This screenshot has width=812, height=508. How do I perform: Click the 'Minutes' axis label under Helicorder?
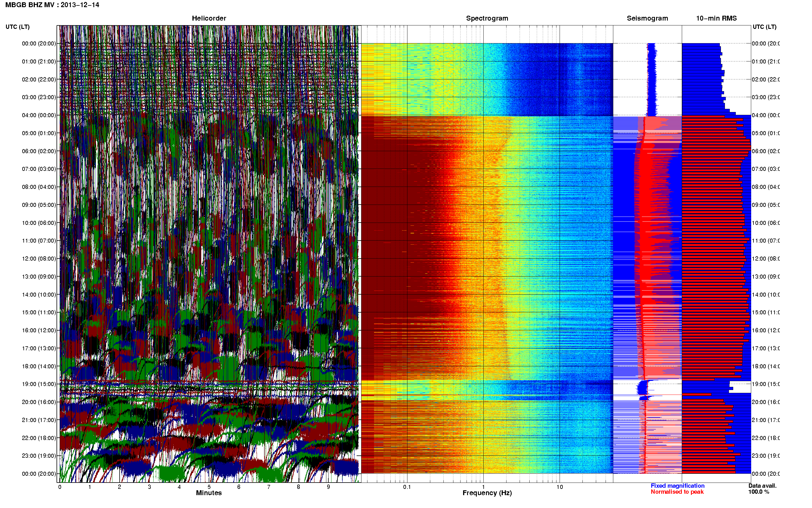(209, 493)
